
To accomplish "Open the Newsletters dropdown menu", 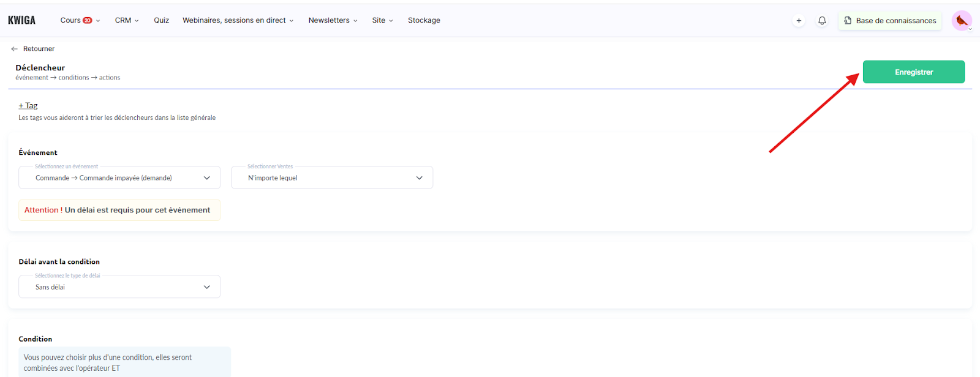I will pyautogui.click(x=333, y=20).
